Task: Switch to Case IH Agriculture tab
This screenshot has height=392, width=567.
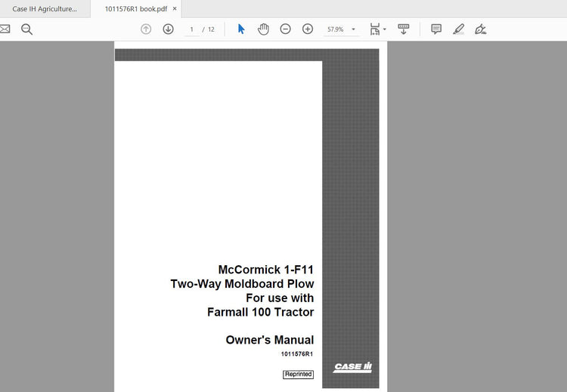Action: (x=45, y=8)
